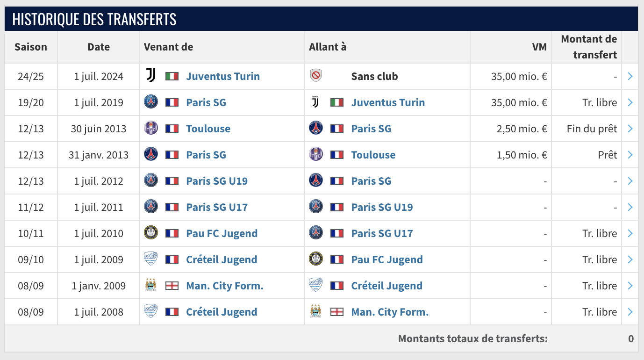Open details arrow for 31 janv. 2013 loan
The width and height of the screenshot is (644, 360).
pyautogui.click(x=630, y=155)
